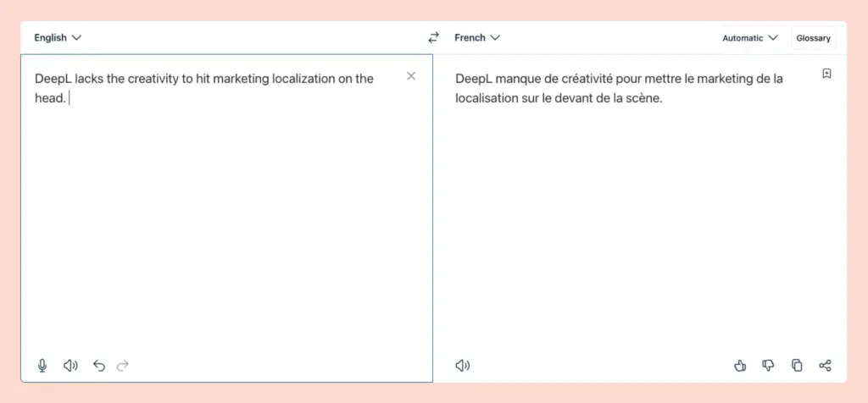The image size is (868, 403).
Task: Copy the French translation to clipboard
Action: point(797,366)
